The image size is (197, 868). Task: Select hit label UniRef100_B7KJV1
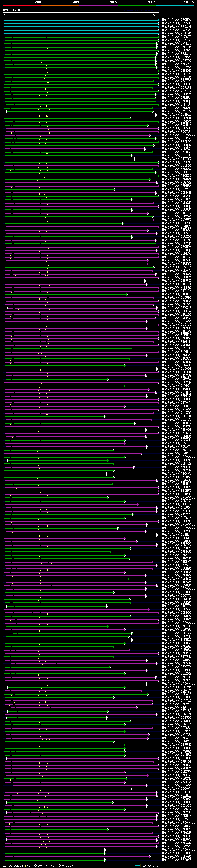(x=177, y=64)
